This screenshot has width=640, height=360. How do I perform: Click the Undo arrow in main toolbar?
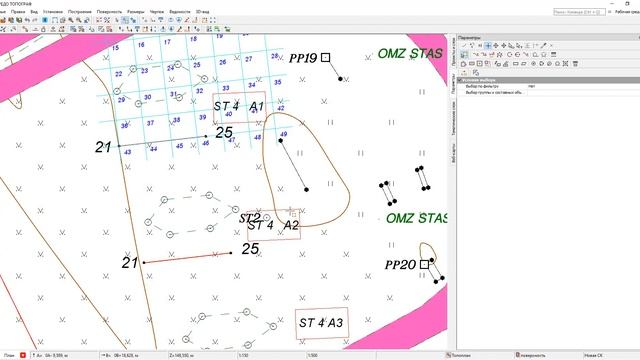[x=27, y=20]
